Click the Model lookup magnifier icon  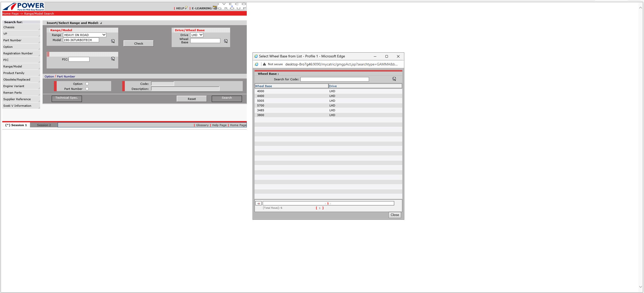click(113, 41)
